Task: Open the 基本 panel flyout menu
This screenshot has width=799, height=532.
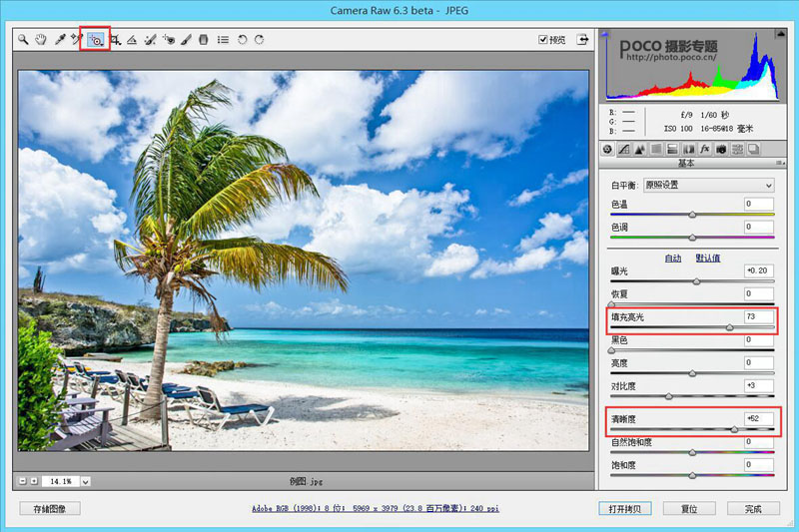Action: (x=780, y=164)
